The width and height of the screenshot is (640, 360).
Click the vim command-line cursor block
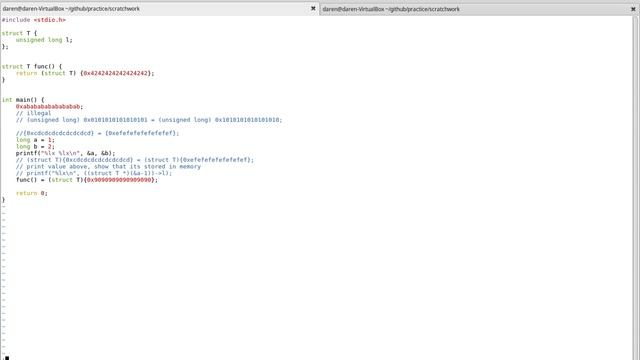pos(7,358)
